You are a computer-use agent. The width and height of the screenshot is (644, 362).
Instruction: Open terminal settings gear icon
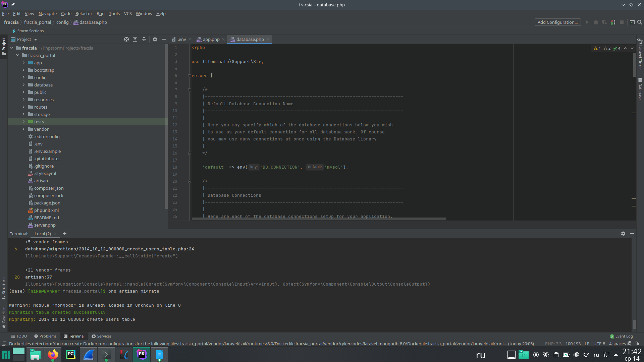pos(623,234)
